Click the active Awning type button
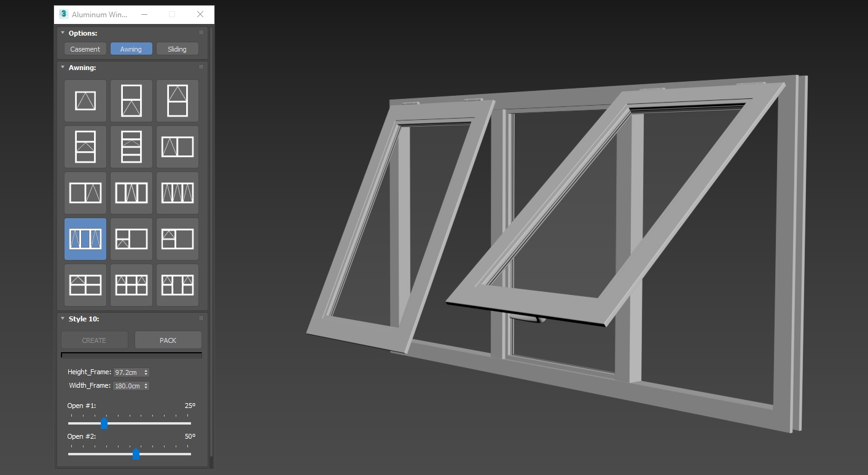868x475 pixels. pyautogui.click(x=131, y=49)
